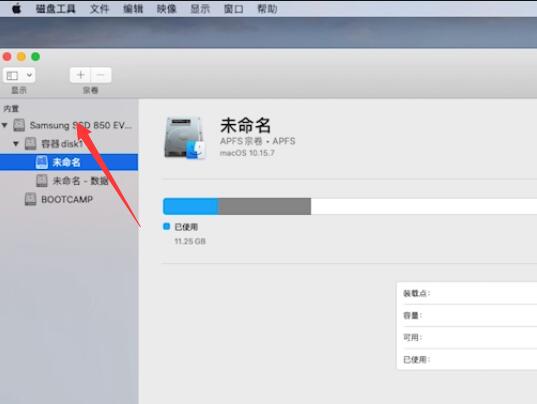Viewport: 537px width, 404px height.
Task: Open the 映像 menu
Action: pos(166,9)
